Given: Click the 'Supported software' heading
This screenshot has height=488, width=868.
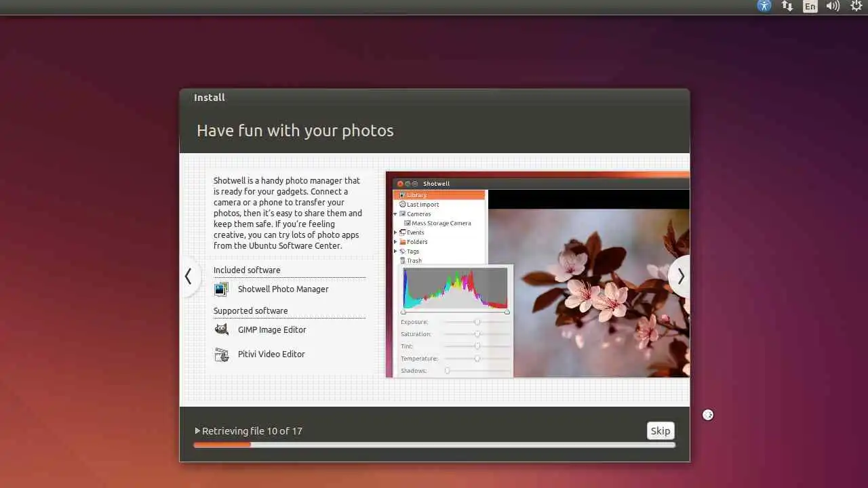Looking at the screenshot, I should [x=251, y=311].
